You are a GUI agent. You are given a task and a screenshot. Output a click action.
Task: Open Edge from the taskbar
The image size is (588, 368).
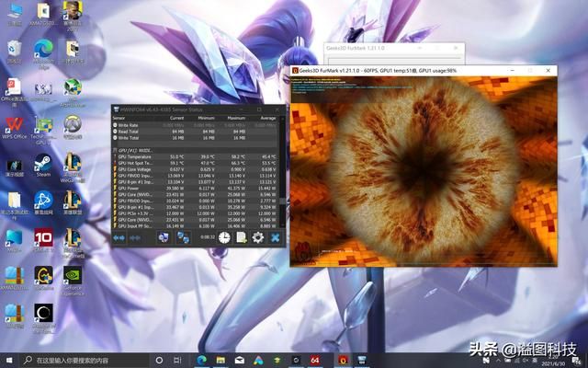coord(202,361)
